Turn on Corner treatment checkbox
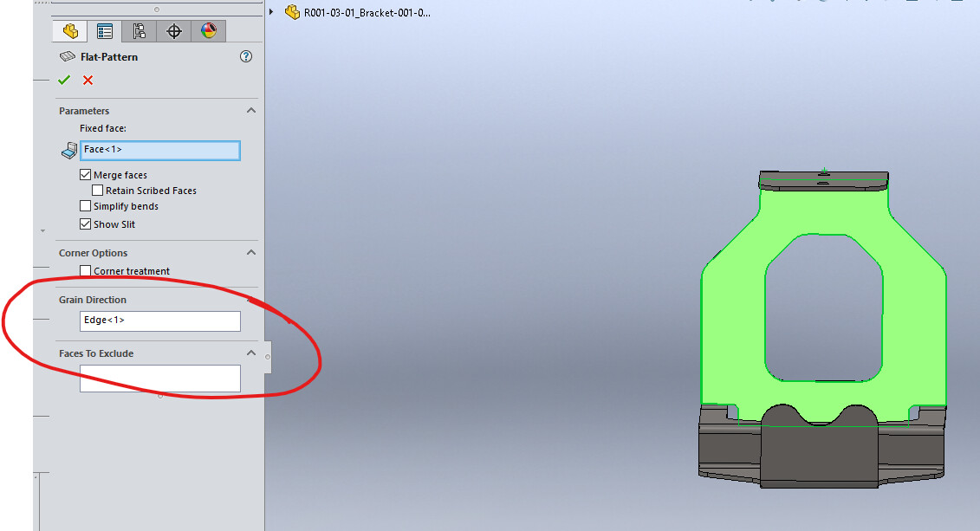980x531 pixels. click(x=85, y=271)
